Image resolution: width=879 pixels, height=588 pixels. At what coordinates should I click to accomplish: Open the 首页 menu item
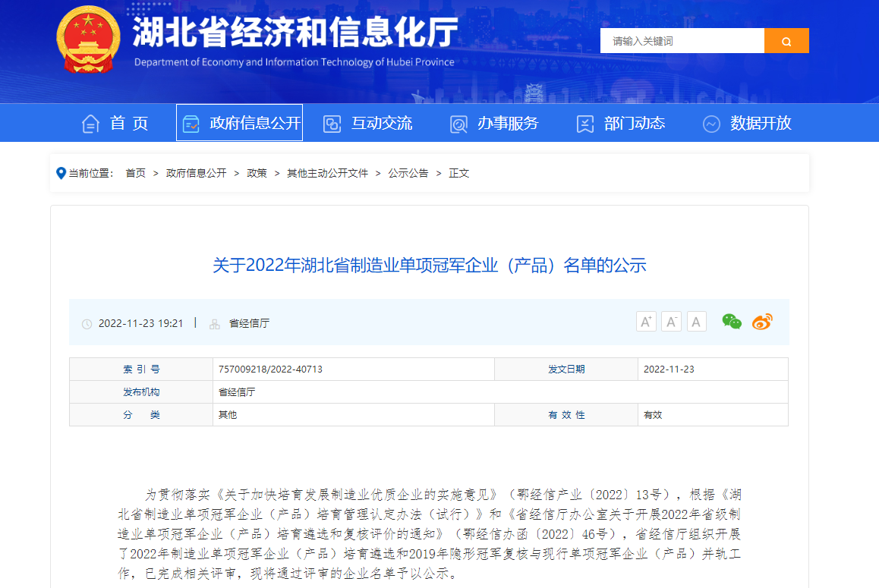[127, 123]
